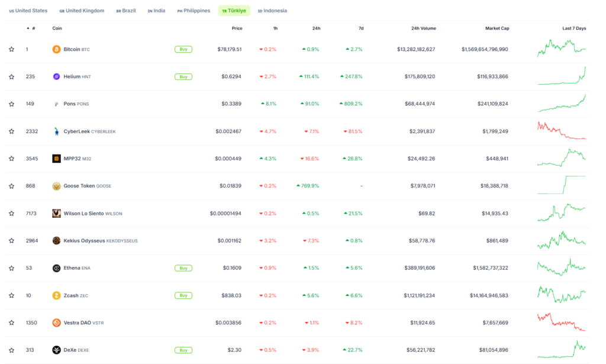Star the Pons coin row
Viewport: 606px width, 364px height.
click(12, 104)
